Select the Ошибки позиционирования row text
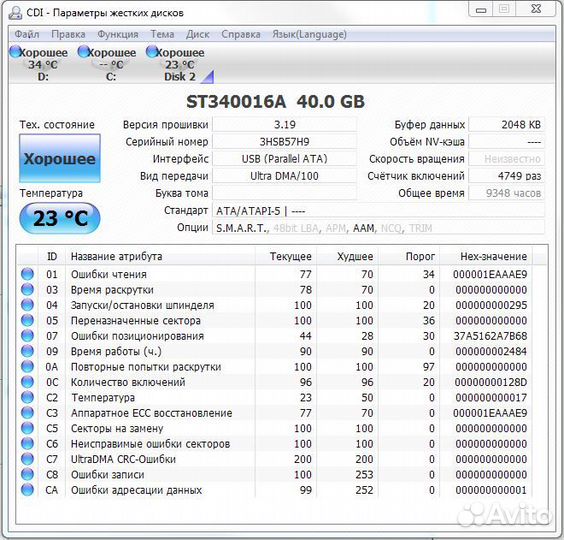564x540 pixels. click(137, 336)
